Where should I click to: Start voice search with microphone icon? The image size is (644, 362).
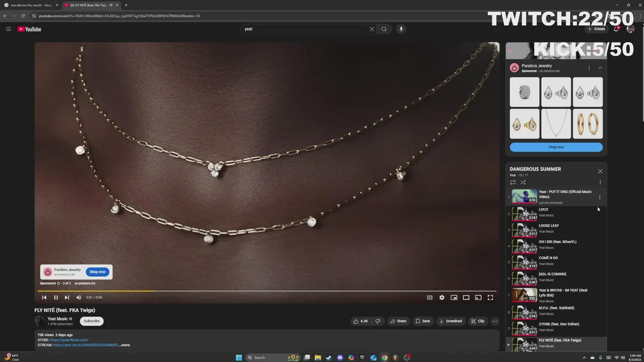click(401, 29)
